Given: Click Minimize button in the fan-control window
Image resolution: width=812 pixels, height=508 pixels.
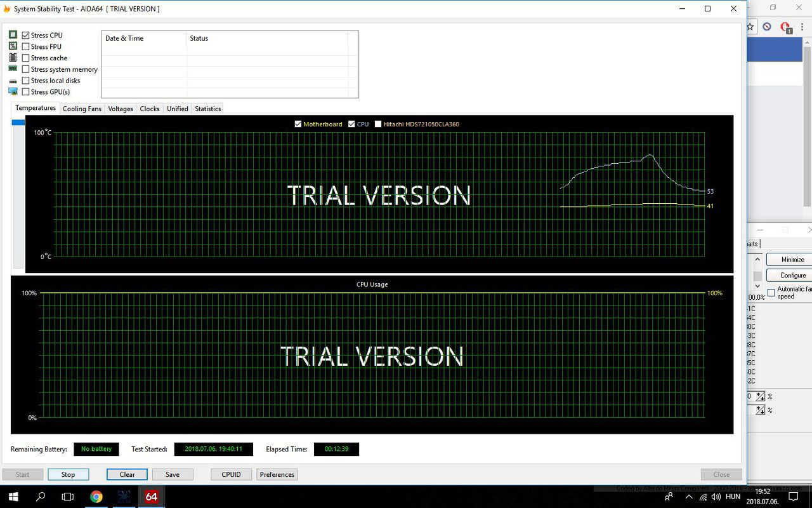Looking at the screenshot, I should [x=790, y=260].
